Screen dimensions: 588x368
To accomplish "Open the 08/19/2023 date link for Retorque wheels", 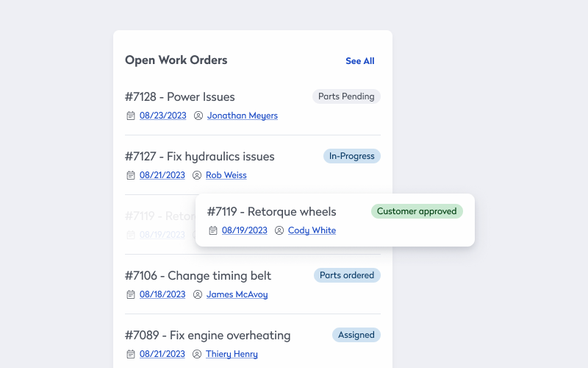I will 245,230.
